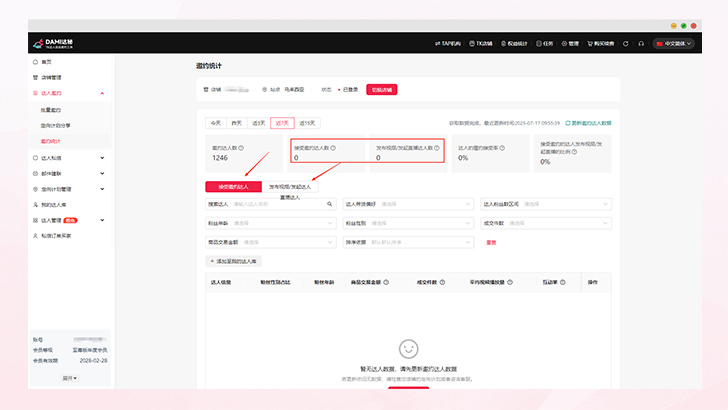This screenshot has width=728, height=410.
Task: Click the yellow minimize window dot
Action: coord(673,26)
